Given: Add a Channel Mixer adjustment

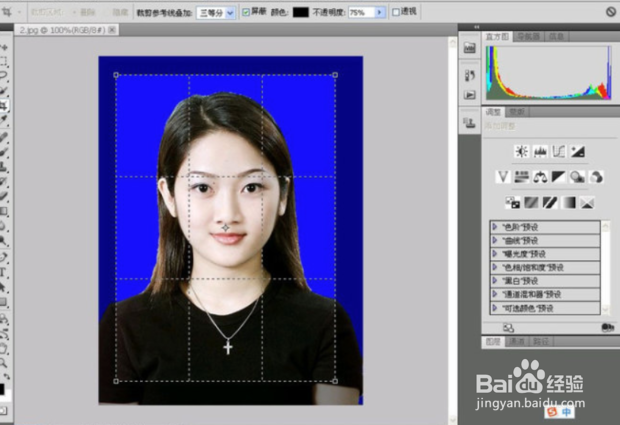Looking at the screenshot, I should pyautogui.click(x=596, y=177).
